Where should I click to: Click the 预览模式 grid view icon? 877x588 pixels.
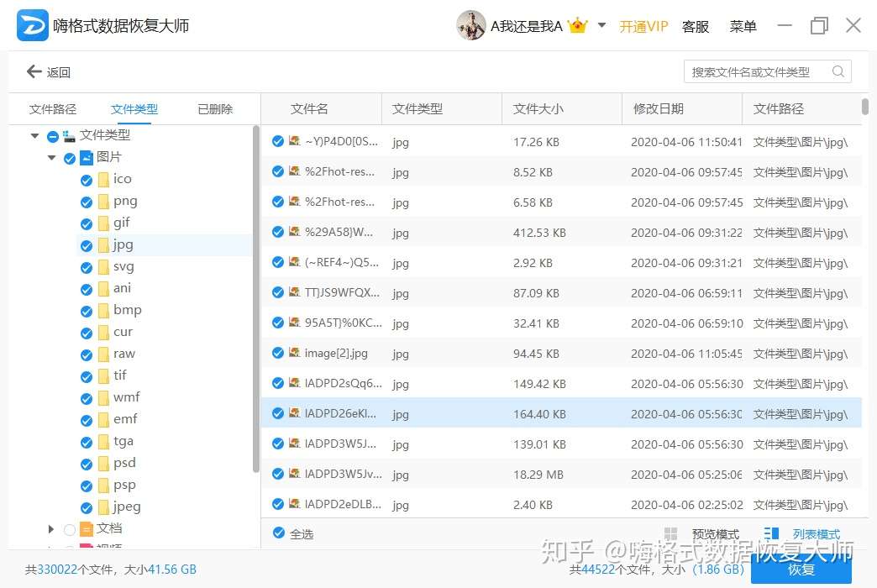coord(670,533)
